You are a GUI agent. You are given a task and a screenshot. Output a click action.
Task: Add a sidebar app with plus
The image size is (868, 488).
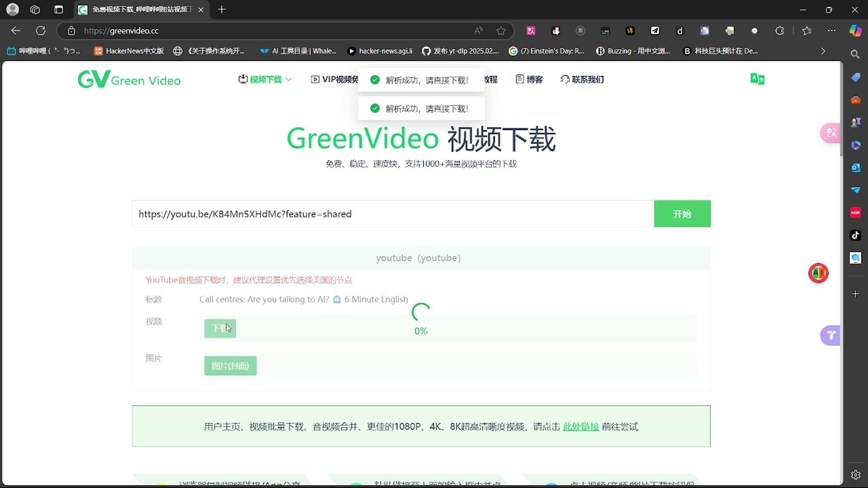click(855, 294)
